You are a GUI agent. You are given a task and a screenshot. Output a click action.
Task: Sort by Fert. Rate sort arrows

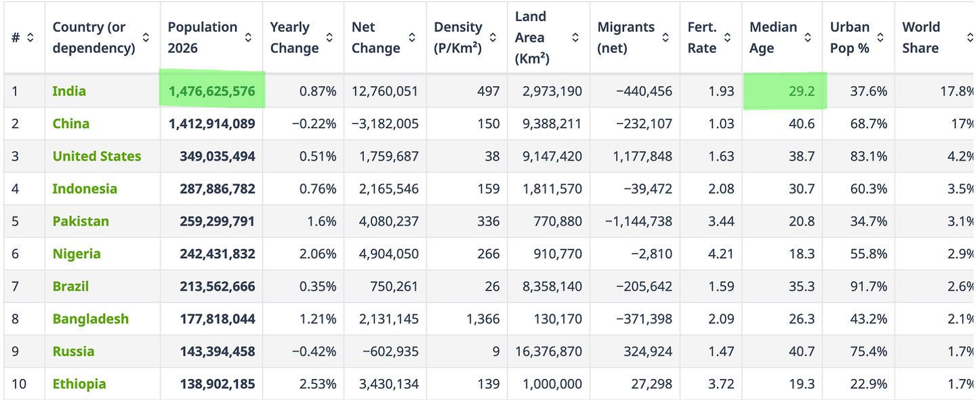727,38
